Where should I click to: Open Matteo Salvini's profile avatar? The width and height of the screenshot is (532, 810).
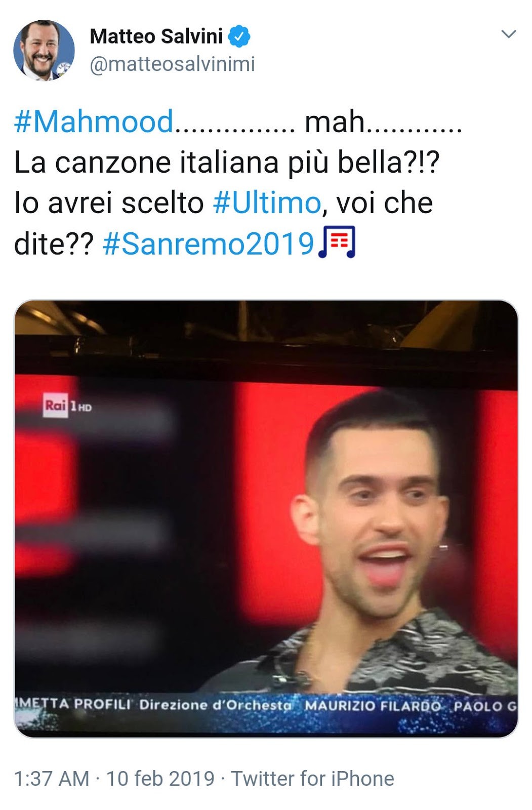(x=44, y=50)
